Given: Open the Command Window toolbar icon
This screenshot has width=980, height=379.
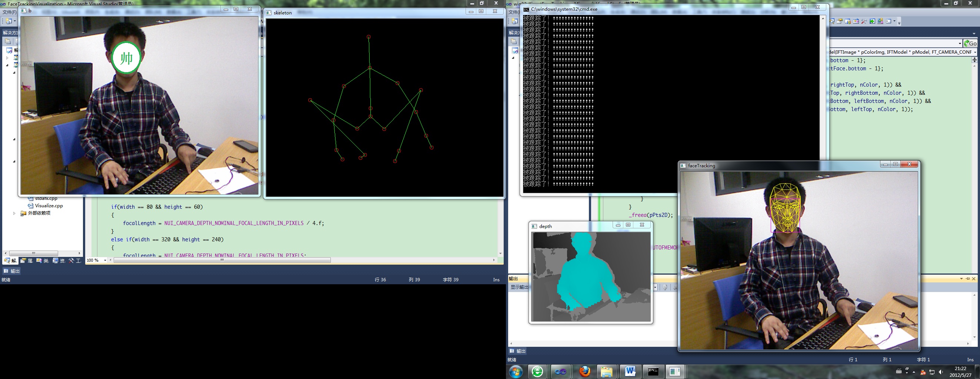Looking at the screenshot, I should (x=889, y=21).
